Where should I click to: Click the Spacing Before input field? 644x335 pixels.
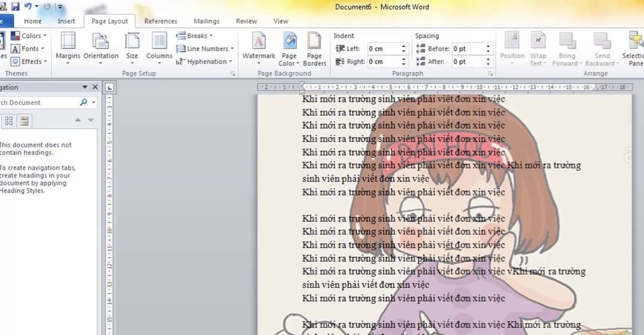tap(468, 48)
